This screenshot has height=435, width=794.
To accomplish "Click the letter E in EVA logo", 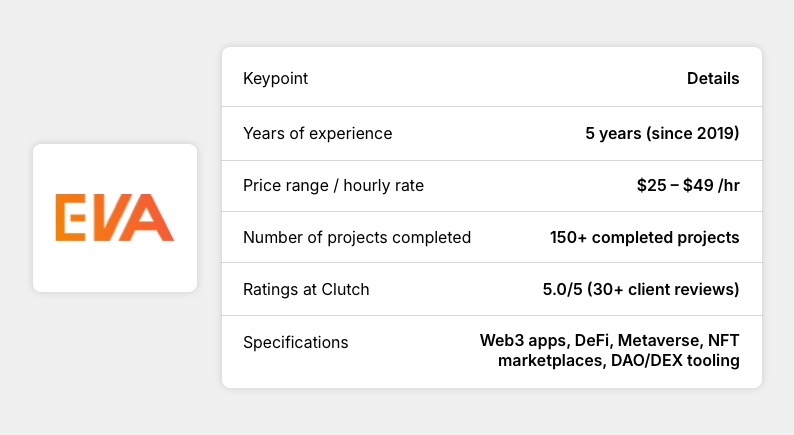I will (72, 218).
